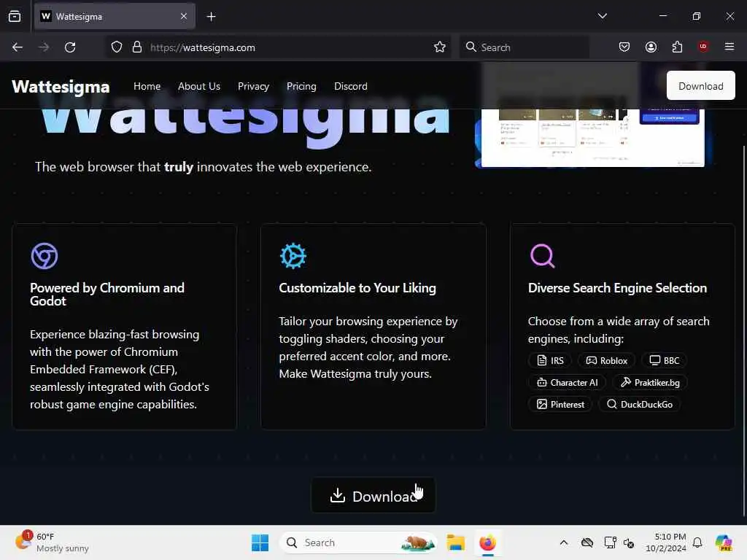
Task: Go forward one page
Action: [44, 47]
